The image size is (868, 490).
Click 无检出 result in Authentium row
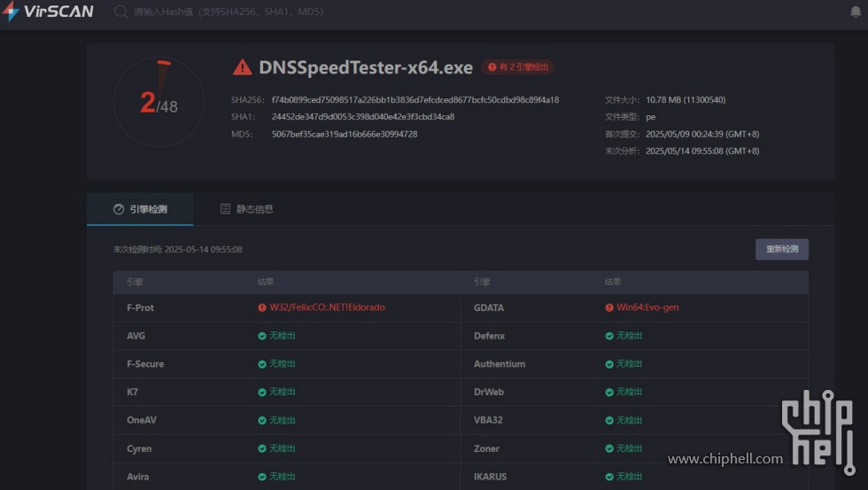coord(630,364)
